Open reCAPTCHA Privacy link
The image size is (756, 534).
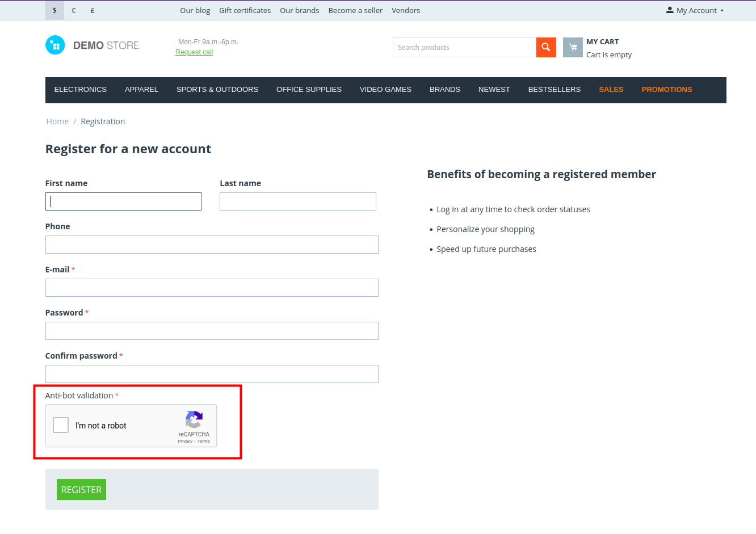click(x=185, y=442)
